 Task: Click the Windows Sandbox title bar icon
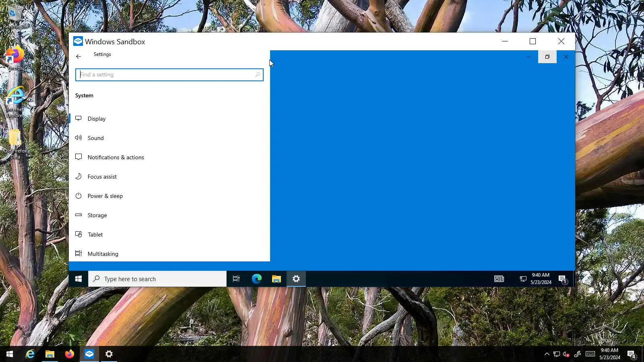78,41
